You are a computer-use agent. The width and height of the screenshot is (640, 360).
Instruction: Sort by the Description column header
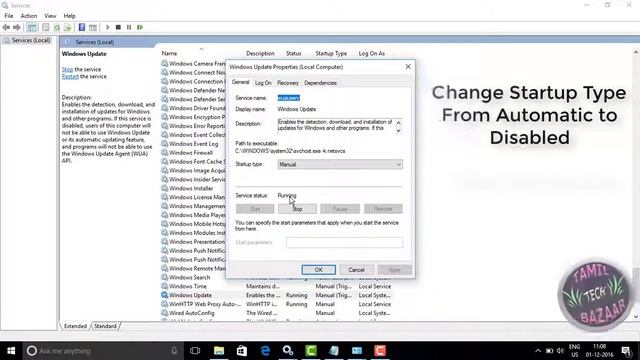tap(260, 53)
